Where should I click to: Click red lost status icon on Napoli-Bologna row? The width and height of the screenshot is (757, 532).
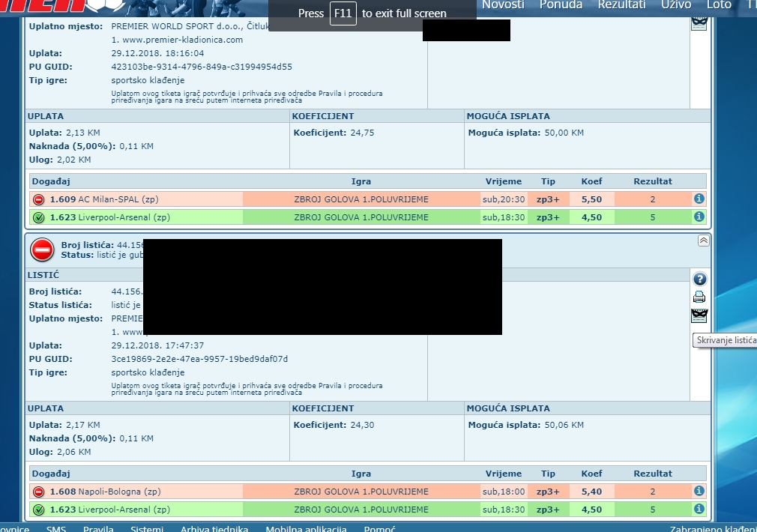point(39,492)
